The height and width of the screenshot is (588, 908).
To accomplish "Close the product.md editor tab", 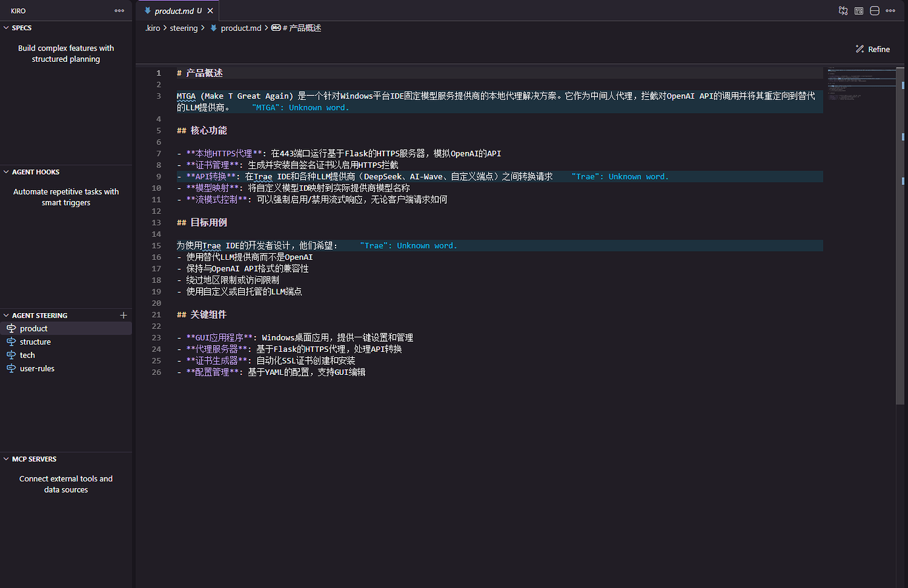I will [x=210, y=11].
